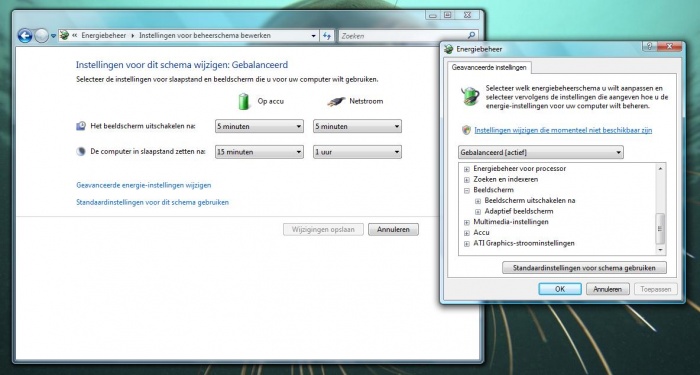Click Annuleren in the Energiebeheer dialog
Image resolution: width=700 pixels, height=375 pixels.
tap(608, 289)
